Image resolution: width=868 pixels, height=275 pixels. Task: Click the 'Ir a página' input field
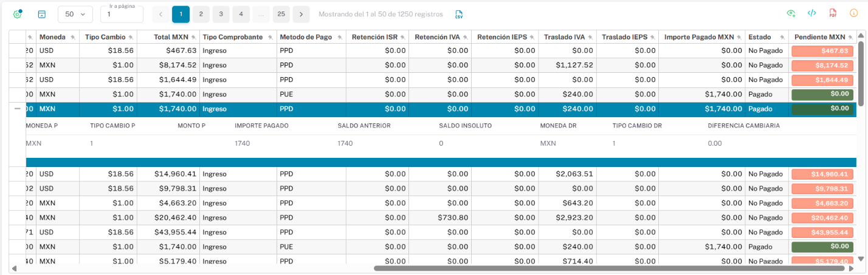coord(122,15)
